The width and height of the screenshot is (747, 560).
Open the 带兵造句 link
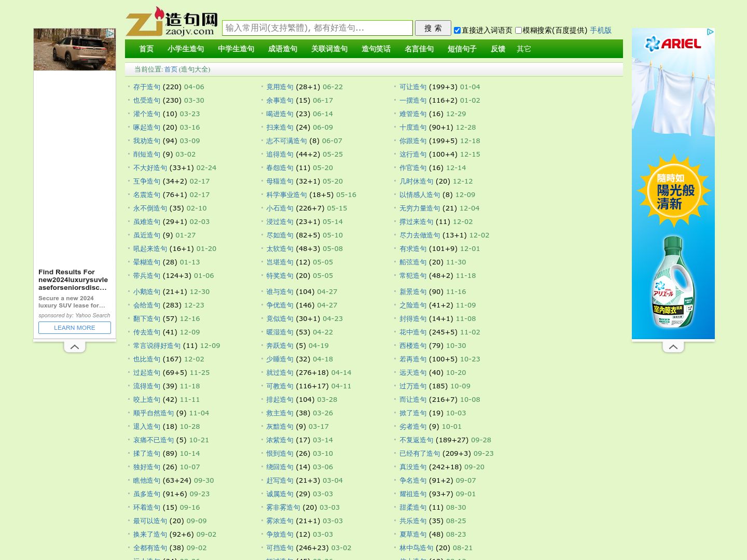coord(147,275)
